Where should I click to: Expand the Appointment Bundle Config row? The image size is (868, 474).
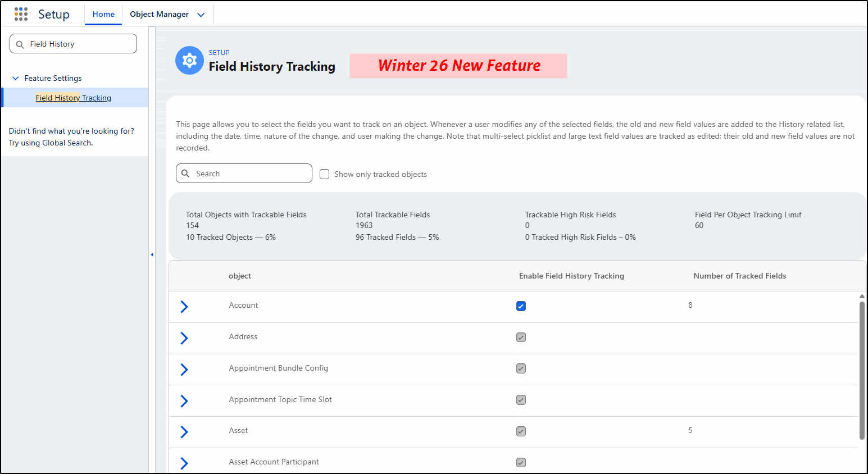click(x=184, y=370)
